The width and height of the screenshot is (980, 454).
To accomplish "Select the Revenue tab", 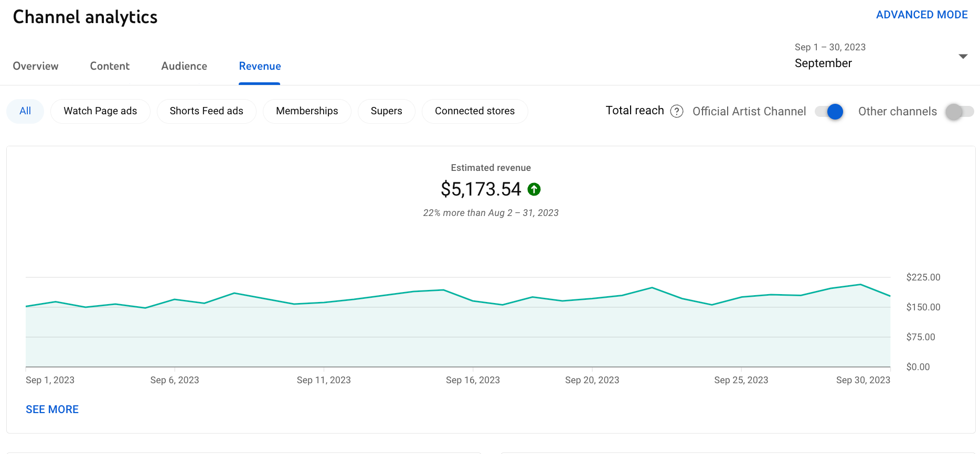I will (x=260, y=66).
